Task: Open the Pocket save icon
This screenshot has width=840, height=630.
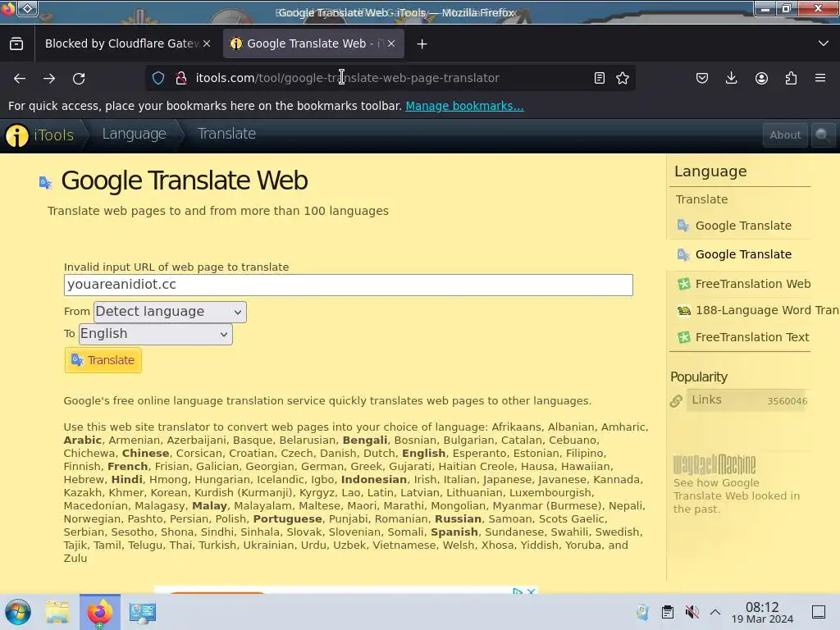Action: 702,78
